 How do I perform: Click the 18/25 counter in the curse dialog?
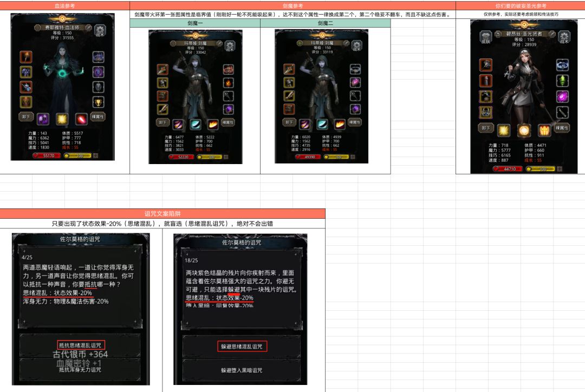coord(191,260)
